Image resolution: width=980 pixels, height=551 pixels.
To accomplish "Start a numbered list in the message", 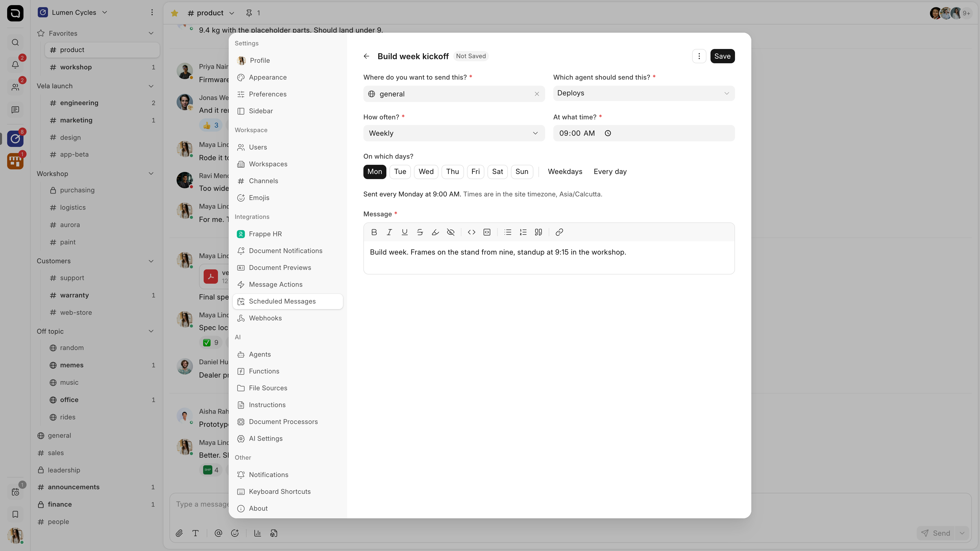I will [x=523, y=232].
